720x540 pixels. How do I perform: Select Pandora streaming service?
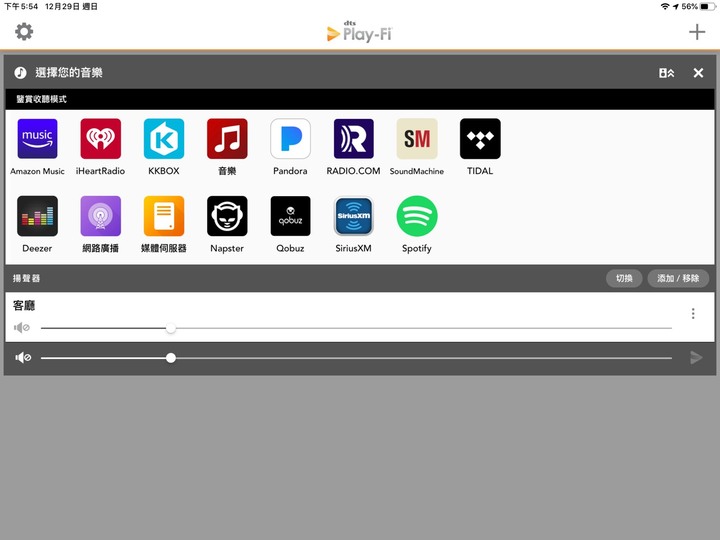click(290, 139)
